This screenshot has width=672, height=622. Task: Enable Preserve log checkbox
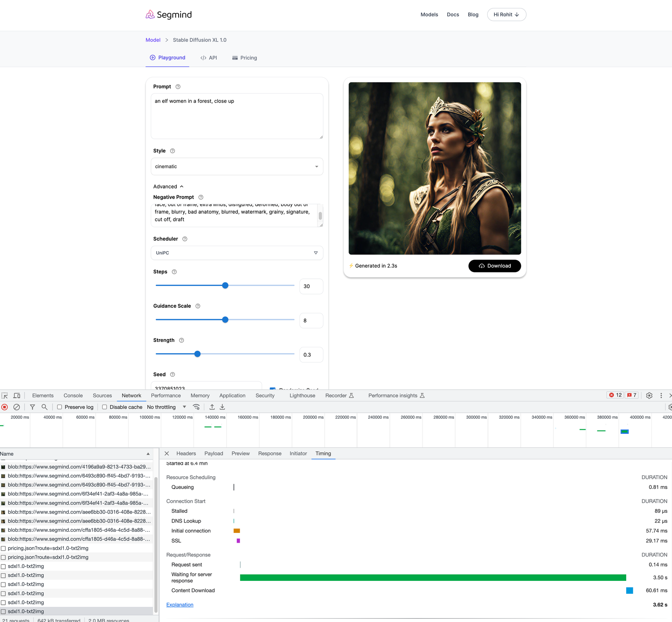[60, 407]
